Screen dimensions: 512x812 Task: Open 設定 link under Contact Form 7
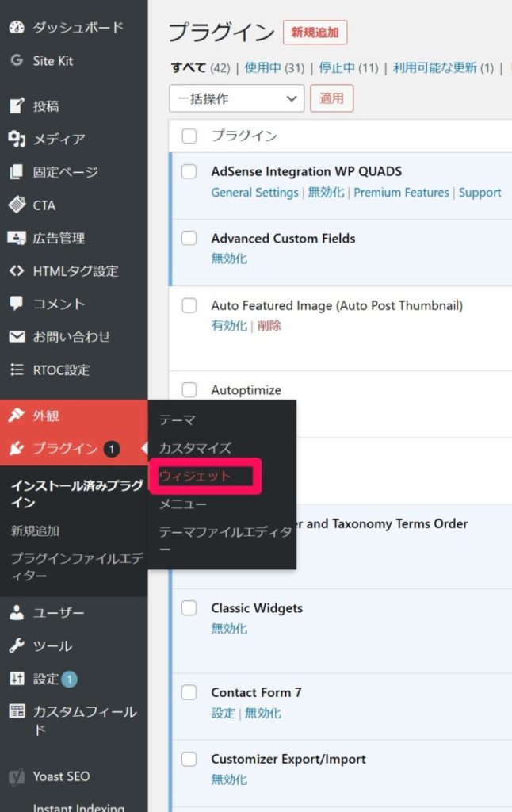[224, 713]
